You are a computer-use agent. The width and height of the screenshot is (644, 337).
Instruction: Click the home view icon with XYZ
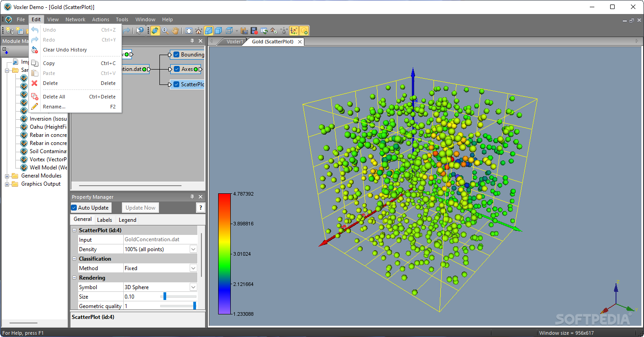[198, 30]
